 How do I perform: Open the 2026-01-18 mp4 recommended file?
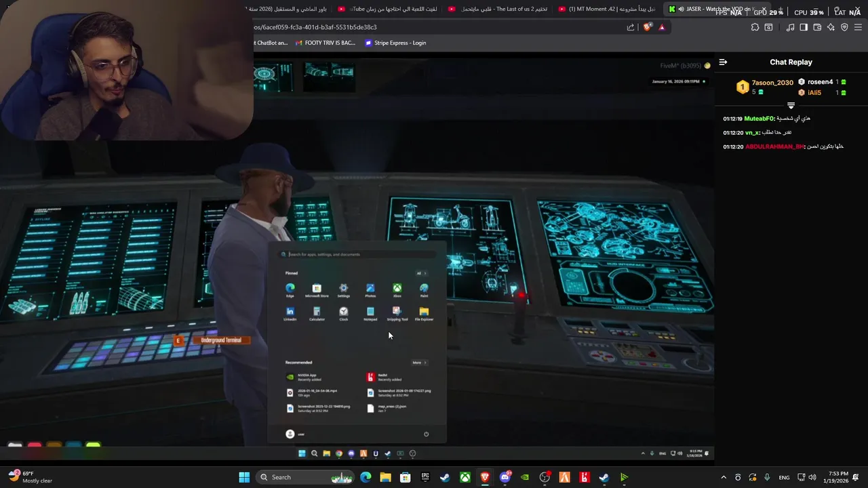point(312,392)
